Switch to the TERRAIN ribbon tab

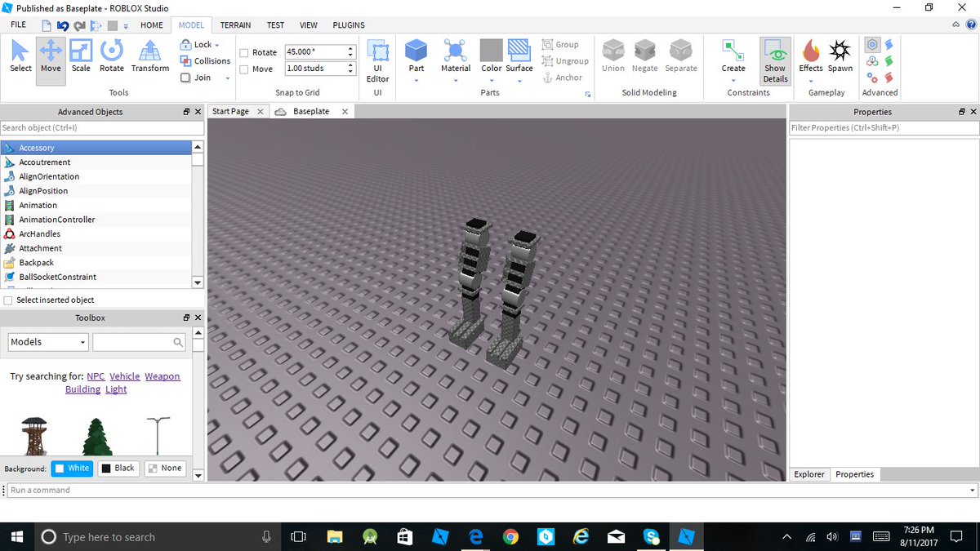coord(236,25)
